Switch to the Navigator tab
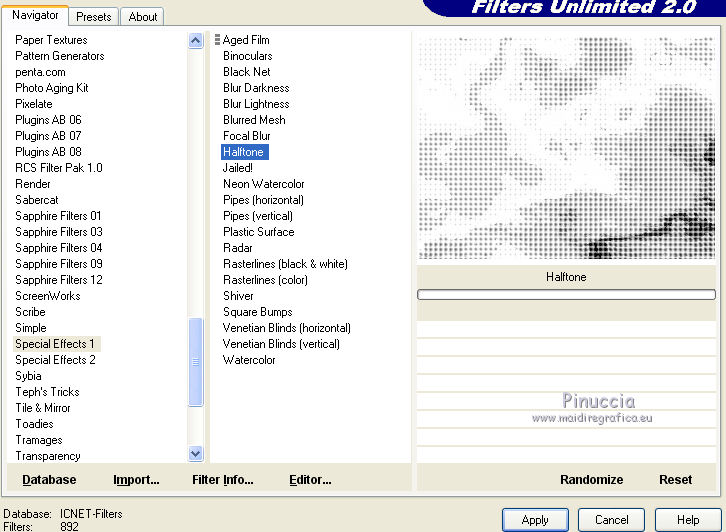The image size is (726, 532). click(x=35, y=15)
